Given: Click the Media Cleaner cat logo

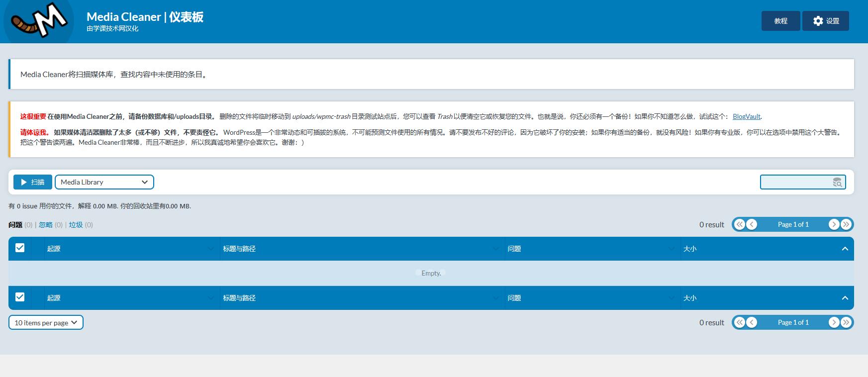Looking at the screenshot, I should point(39,21).
